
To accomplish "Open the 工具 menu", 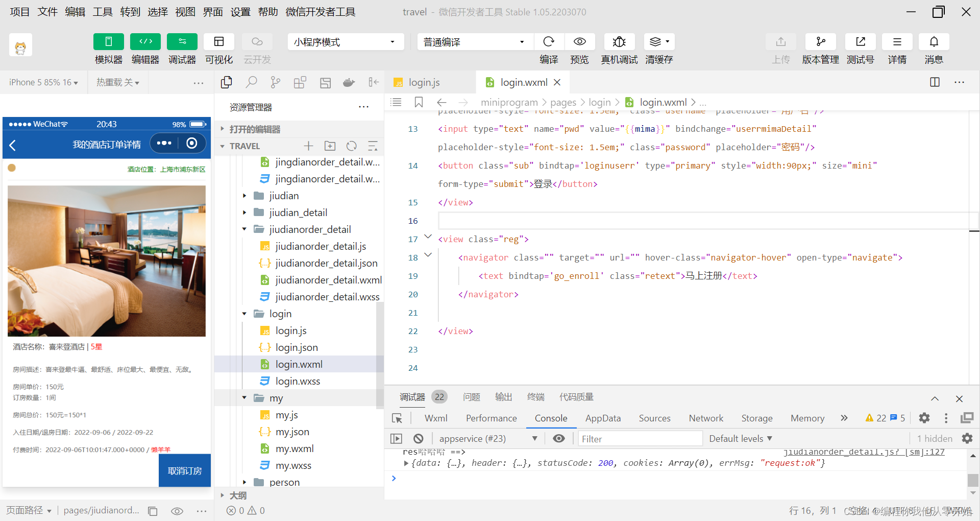I will pyautogui.click(x=103, y=12).
